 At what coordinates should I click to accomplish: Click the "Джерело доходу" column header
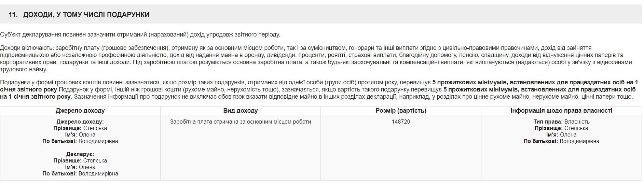coord(80,111)
